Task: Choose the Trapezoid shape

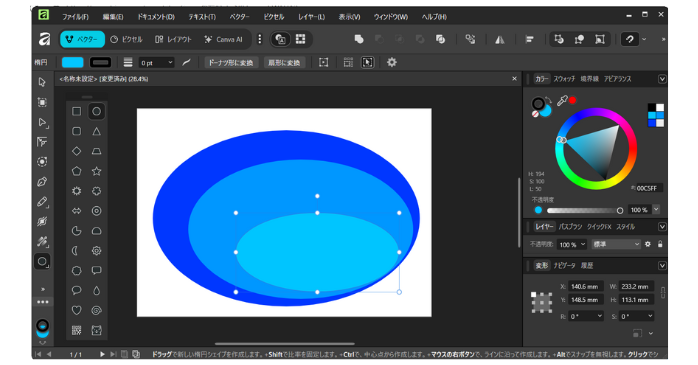Action: click(x=96, y=151)
